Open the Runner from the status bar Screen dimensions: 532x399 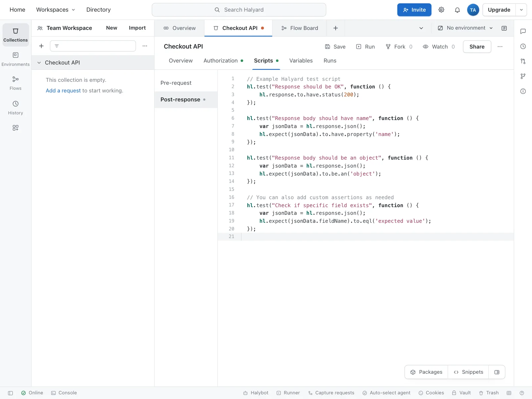(x=288, y=393)
